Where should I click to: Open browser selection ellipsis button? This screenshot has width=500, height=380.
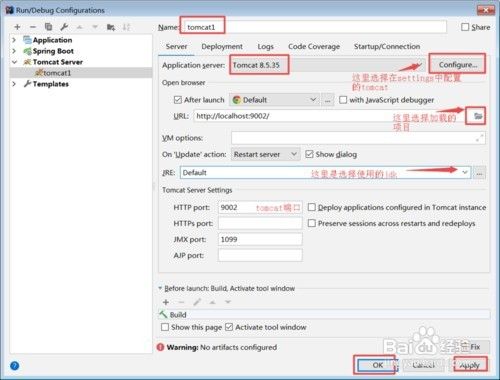click(x=327, y=100)
